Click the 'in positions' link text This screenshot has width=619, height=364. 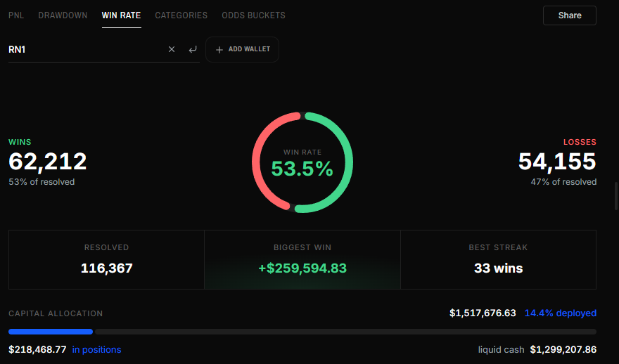click(x=97, y=350)
